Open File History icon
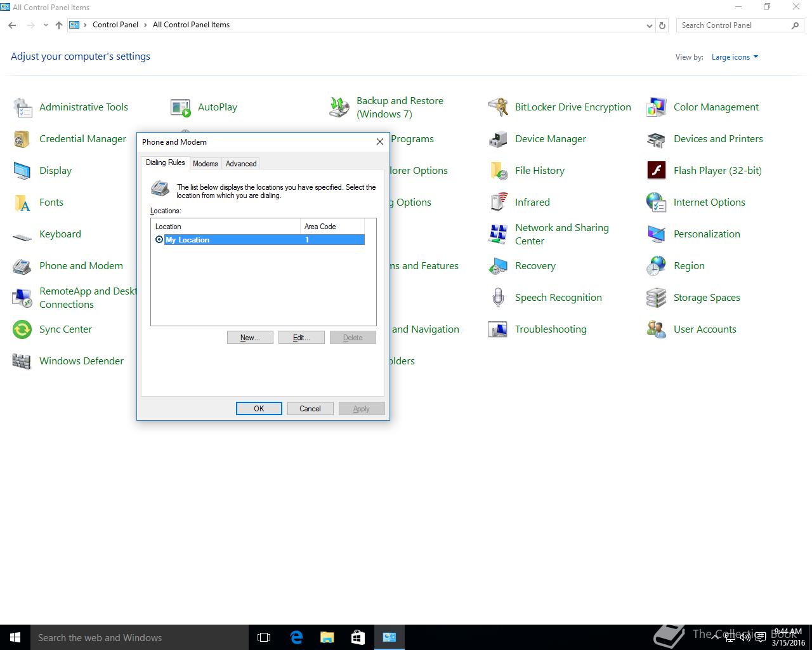This screenshot has height=650, width=812. click(x=498, y=171)
